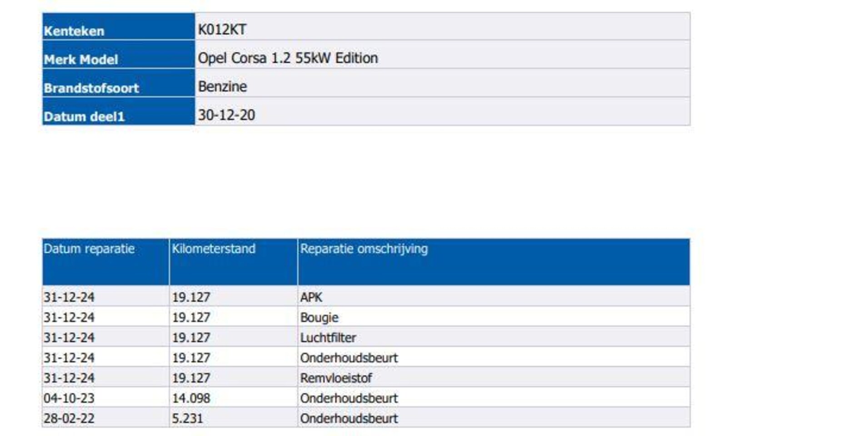Select the Opel Corsa 1.2 55kW Edition text
The width and height of the screenshot is (868, 436).
(288, 58)
